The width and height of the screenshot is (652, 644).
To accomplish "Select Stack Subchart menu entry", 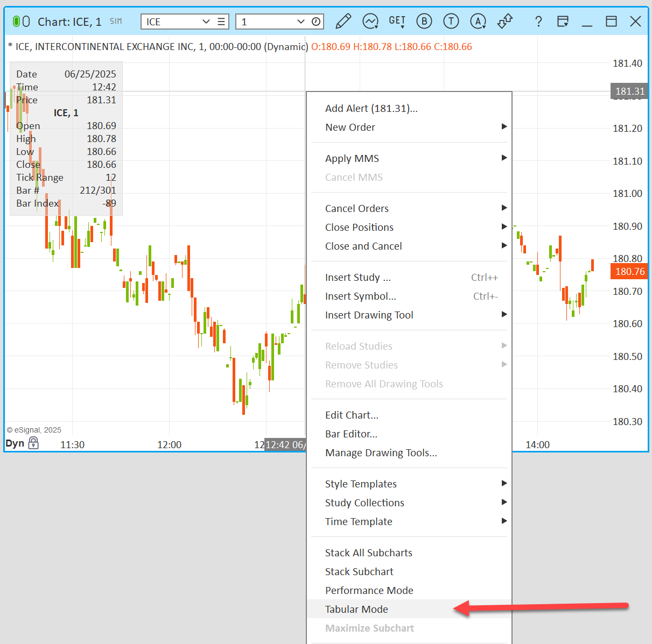I will tap(409, 572).
